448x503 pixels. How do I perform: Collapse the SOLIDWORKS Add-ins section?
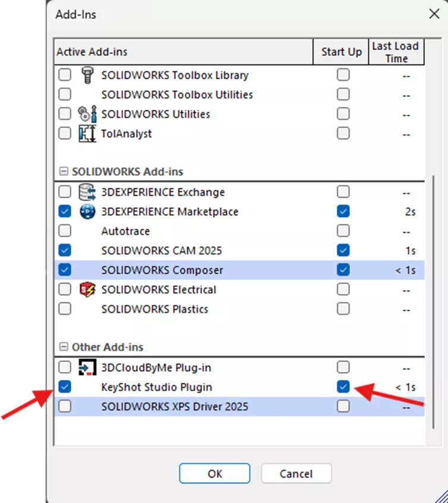point(64,171)
